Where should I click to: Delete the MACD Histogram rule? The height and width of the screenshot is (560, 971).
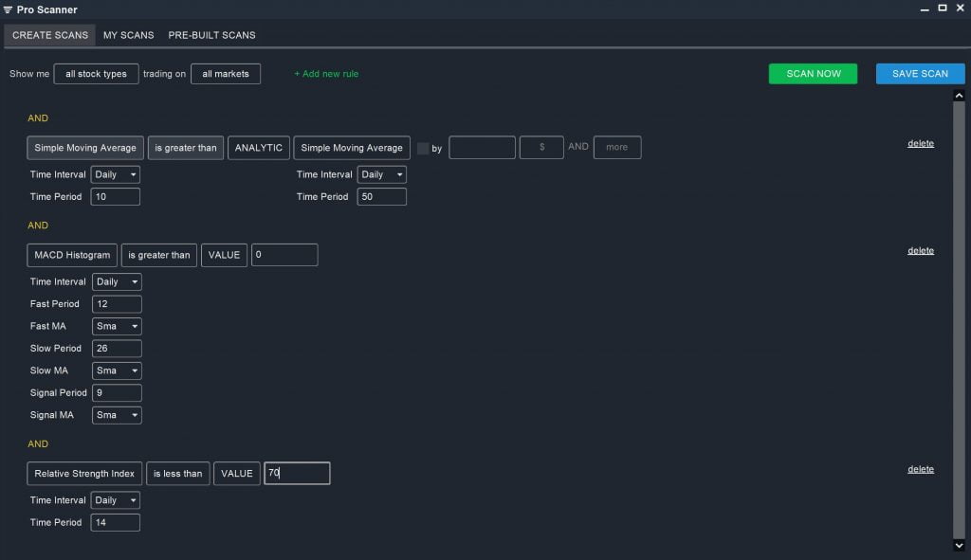(x=920, y=249)
